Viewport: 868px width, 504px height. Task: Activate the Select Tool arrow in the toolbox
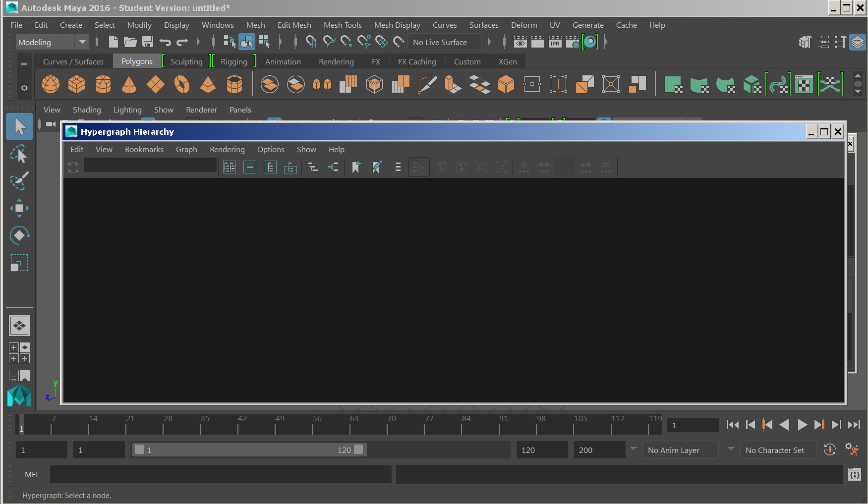tap(19, 126)
